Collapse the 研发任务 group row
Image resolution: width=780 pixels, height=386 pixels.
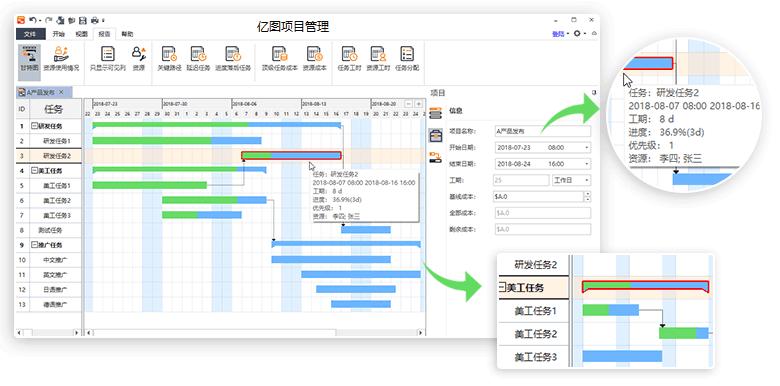click(x=34, y=126)
